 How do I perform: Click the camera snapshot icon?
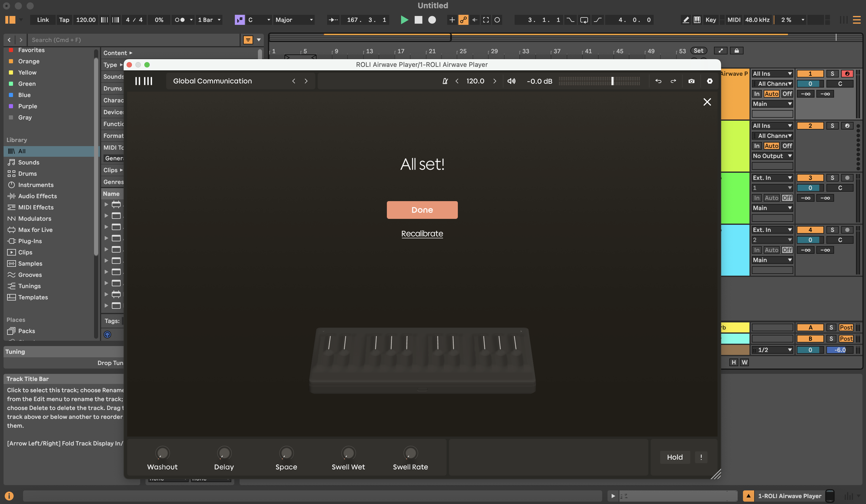(x=691, y=81)
